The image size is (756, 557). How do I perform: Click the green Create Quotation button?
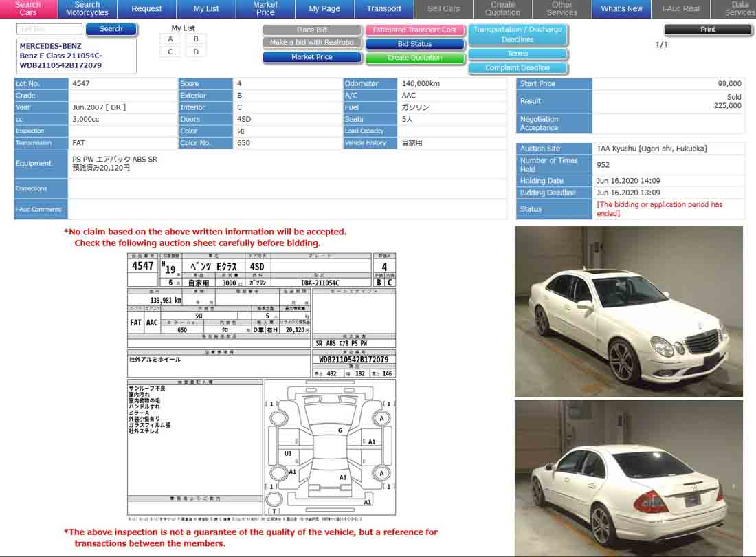click(x=414, y=57)
